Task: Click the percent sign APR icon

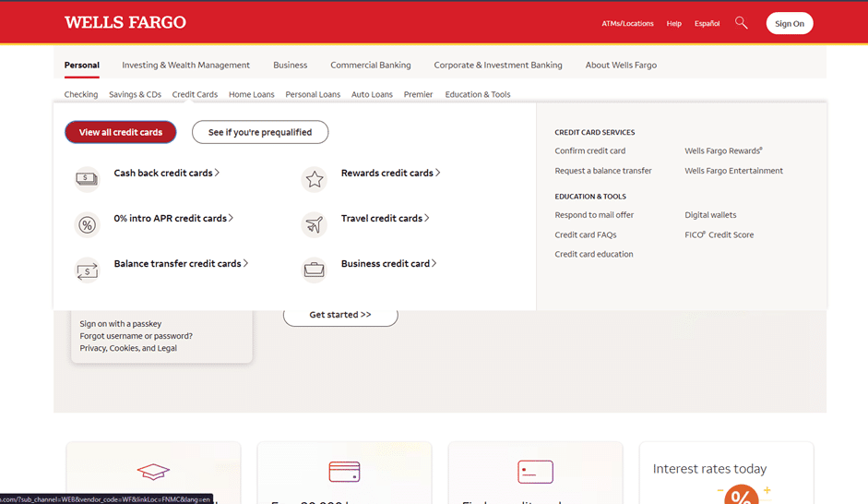Action: click(87, 225)
